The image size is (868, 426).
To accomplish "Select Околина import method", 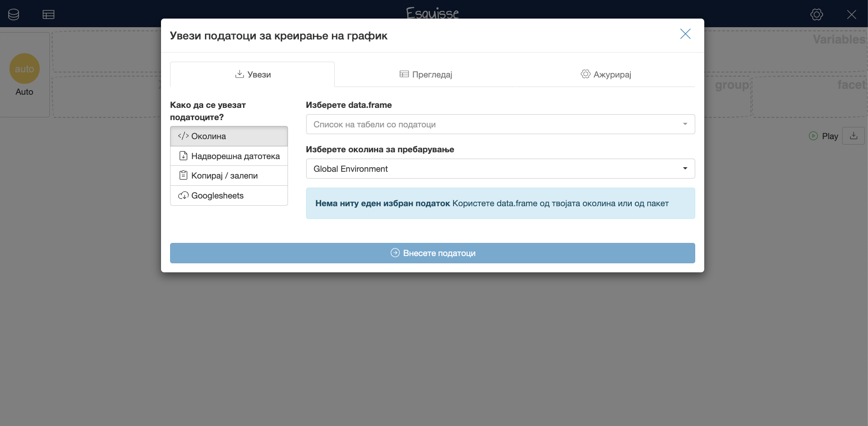I will pos(229,136).
